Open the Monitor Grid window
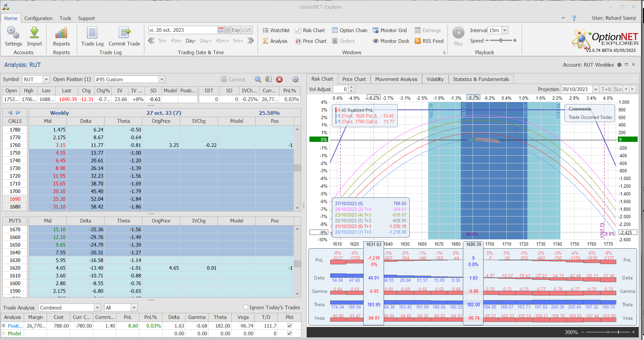 [390, 30]
